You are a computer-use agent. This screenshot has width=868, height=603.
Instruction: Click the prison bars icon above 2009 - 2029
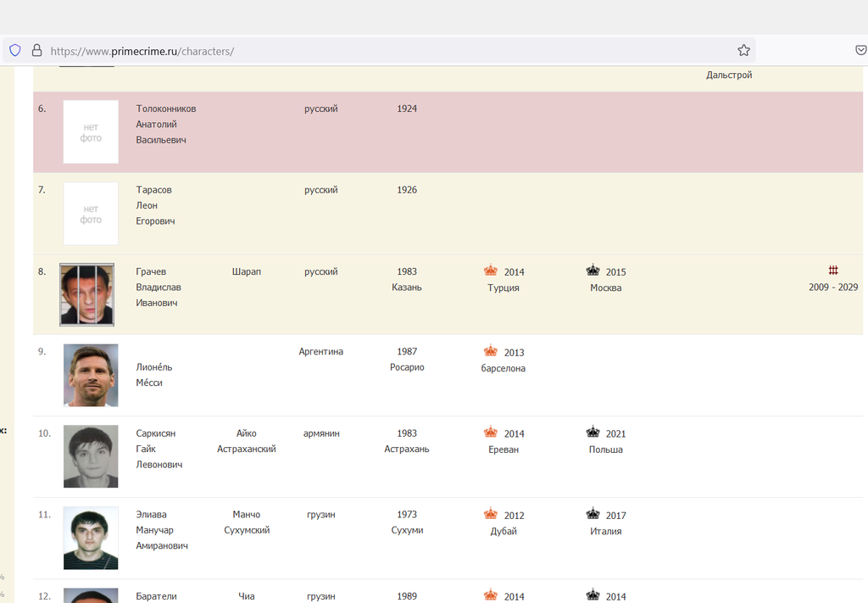click(x=833, y=271)
